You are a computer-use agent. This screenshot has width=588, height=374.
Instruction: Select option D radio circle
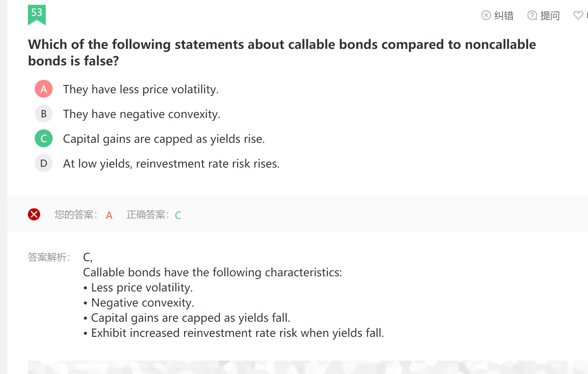click(44, 163)
